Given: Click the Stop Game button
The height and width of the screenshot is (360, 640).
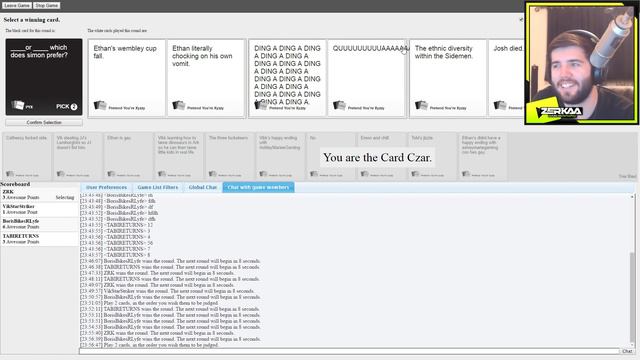Looking at the screenshot, I should [47, 5].
